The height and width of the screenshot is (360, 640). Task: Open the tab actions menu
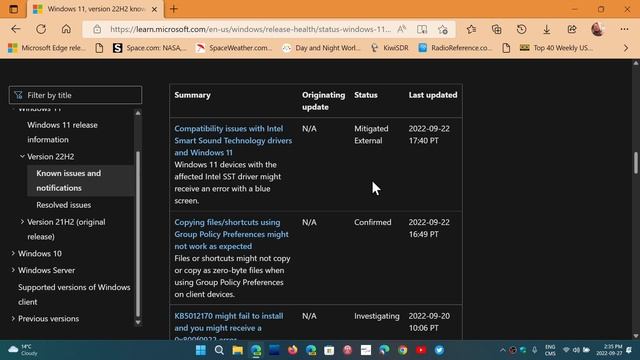(x=13, y=9)
